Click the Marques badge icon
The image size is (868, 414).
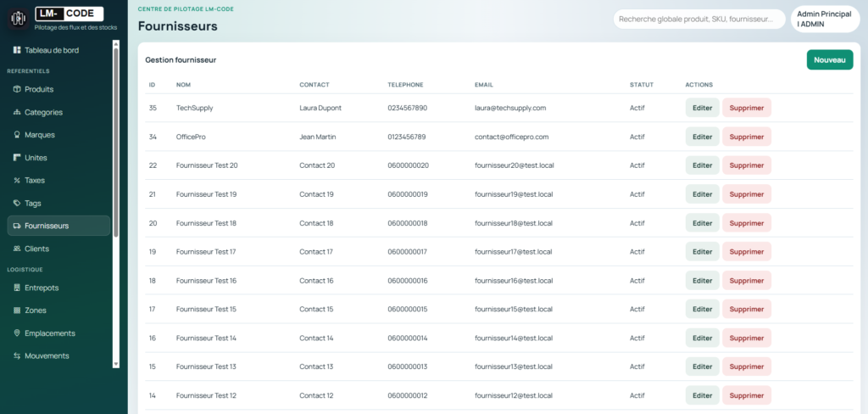tap(17, 135)
